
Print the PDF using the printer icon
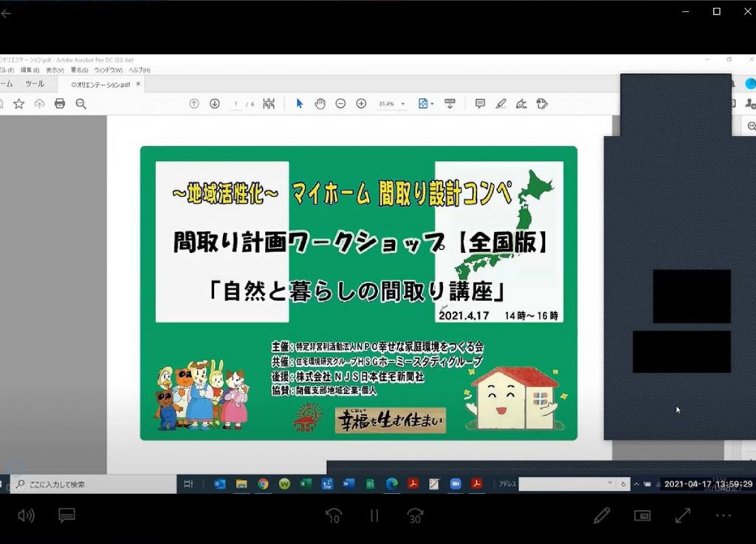[60, 103]
